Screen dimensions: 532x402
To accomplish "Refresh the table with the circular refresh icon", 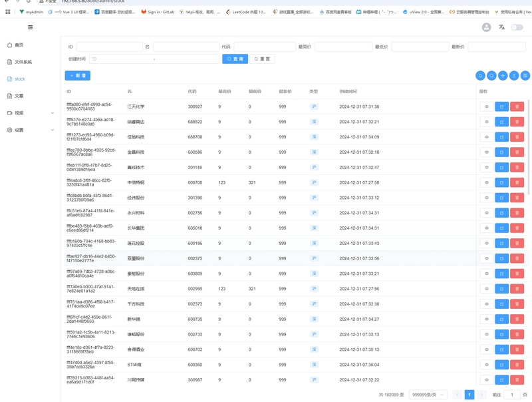I will [480, 76].
